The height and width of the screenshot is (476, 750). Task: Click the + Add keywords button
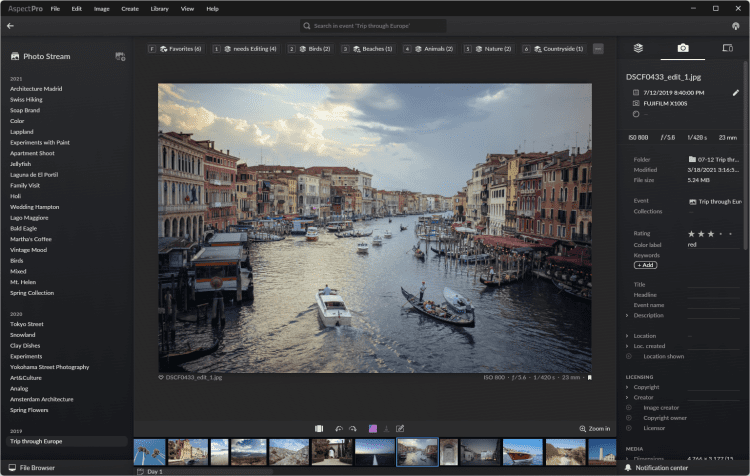[x=645, y=265]
